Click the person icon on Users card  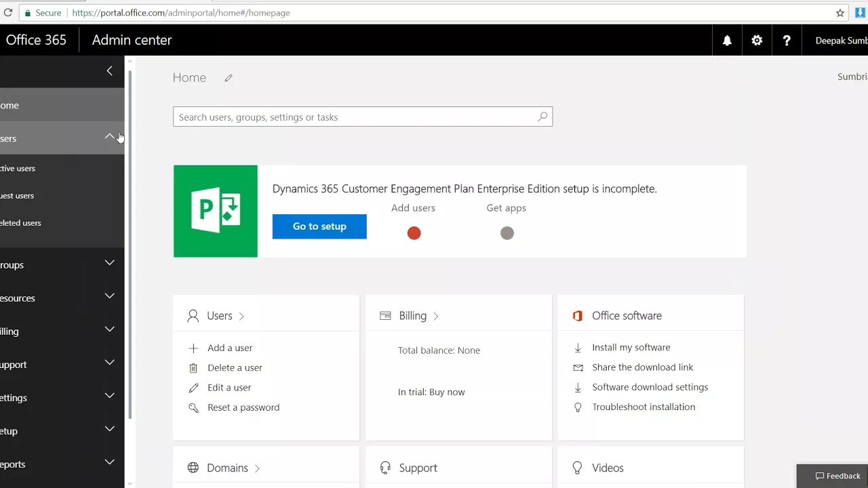(x=193, y=316)
